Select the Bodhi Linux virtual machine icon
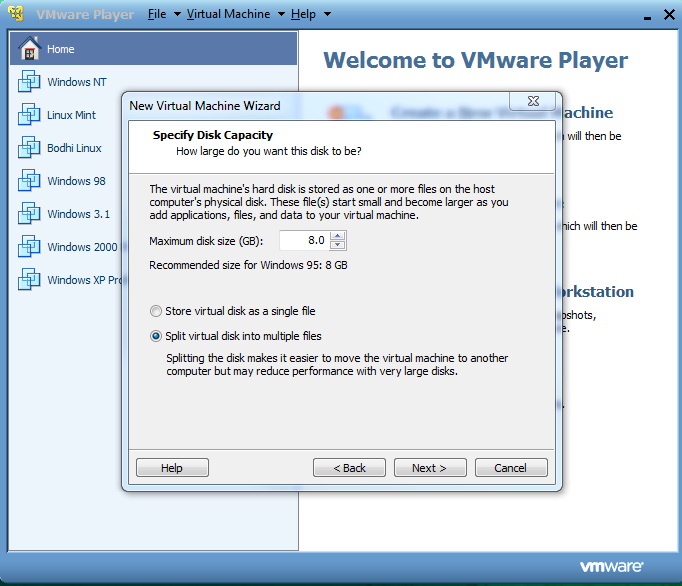This screenshot has width=682, height=586. [x=29, y=147]
